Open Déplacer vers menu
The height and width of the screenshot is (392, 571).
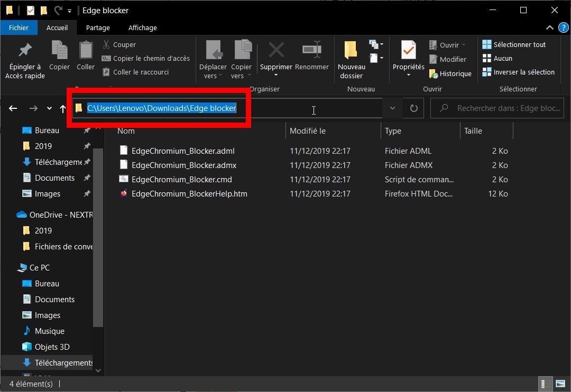(x=213, y=60)
